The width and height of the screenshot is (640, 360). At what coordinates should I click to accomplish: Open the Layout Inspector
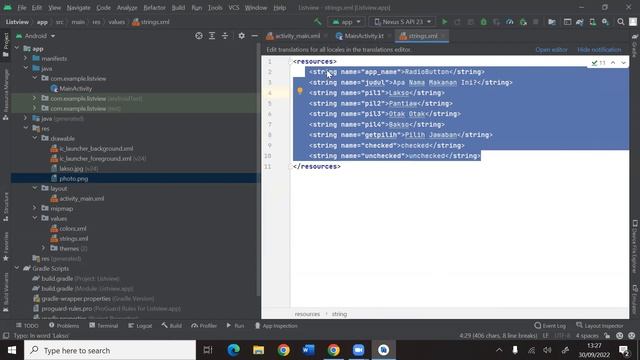[x=600, y=326]
